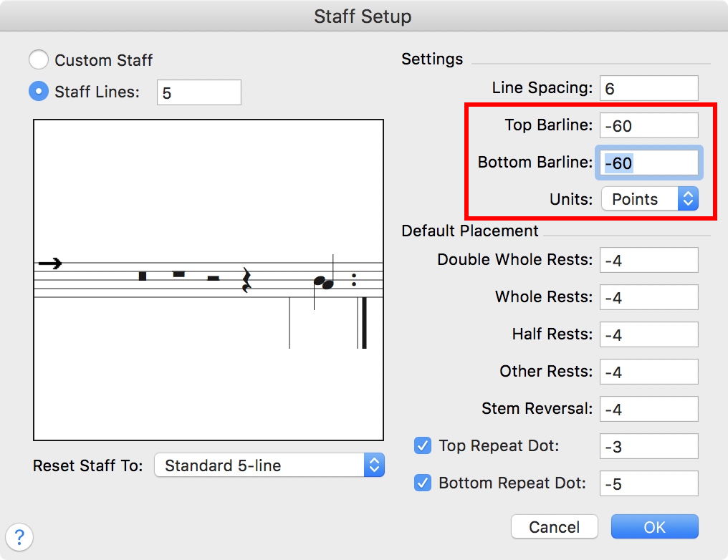Click the Double Whole Rests field
The height and width of the screenshot is (560, 728).
tap(648, 260)
